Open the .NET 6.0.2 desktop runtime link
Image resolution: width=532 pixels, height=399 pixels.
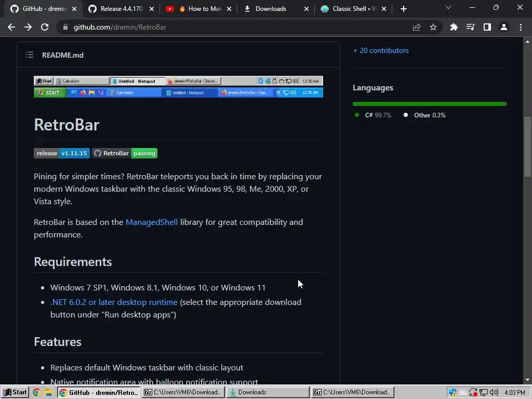coord(114,302)
